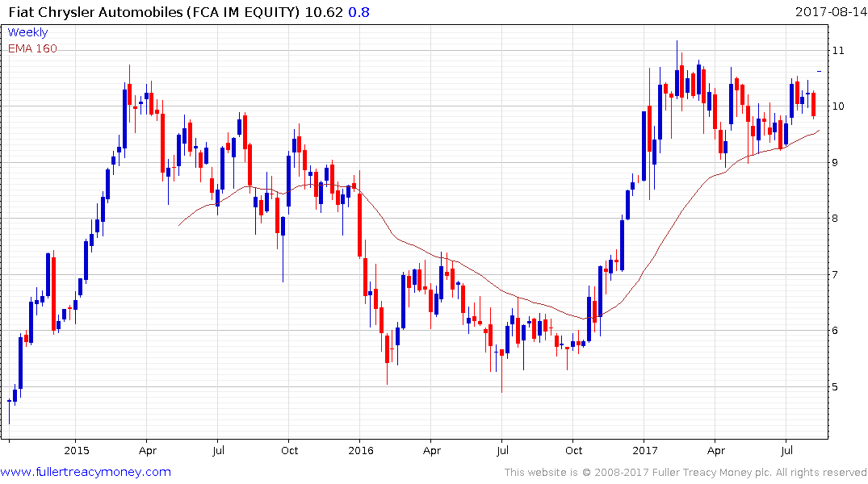
Task: Click the Apr label after 2017
Action: pyautogui.click(x=715, y=450)
